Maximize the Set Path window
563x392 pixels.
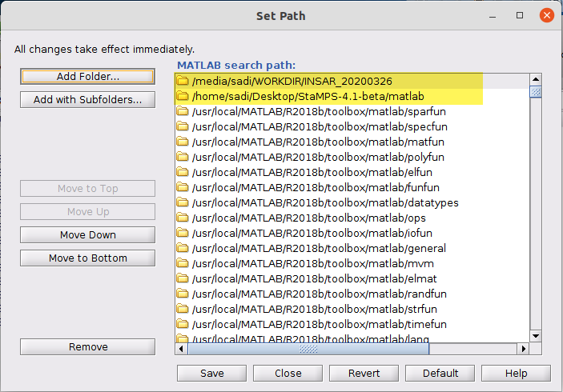[x=520, y=15]
